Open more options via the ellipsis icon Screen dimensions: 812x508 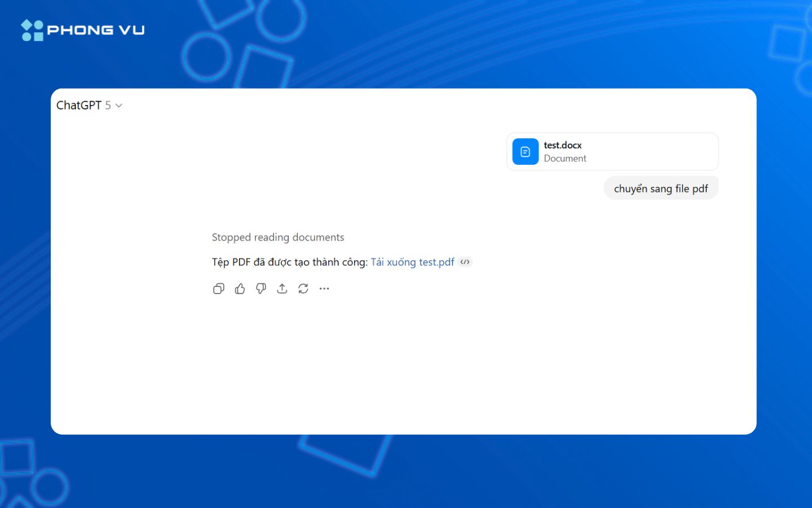tap(324, 288)
